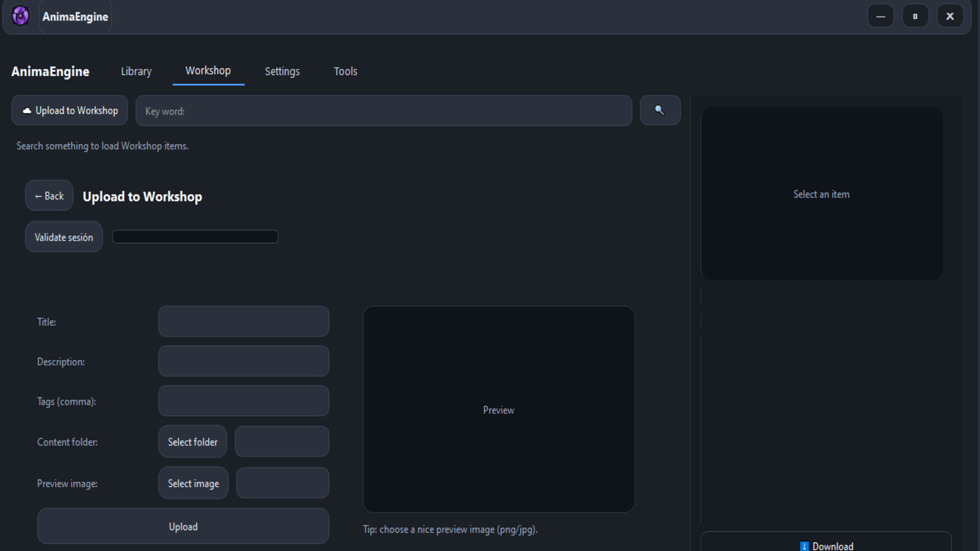The image size is (980, 551).
Task: Click the cloud icon on Upload to Workshop
Action: 27,110
